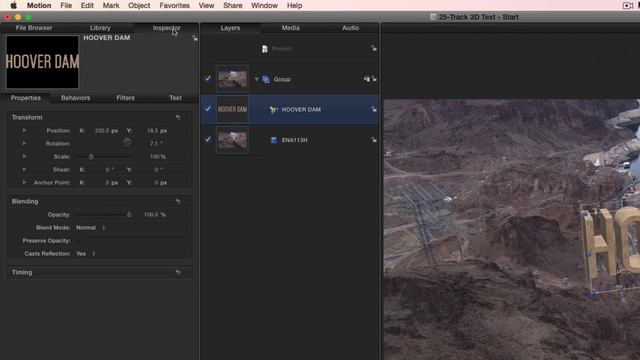Click the HOOVER DAM preview thumbnail in Inspector
This screenshot has width=640, height=360.
coord(42,62)
